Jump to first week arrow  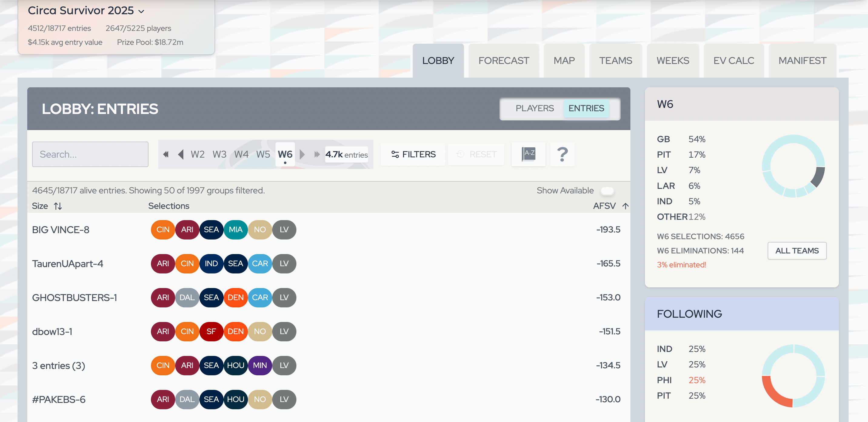(x=165, y=154)
